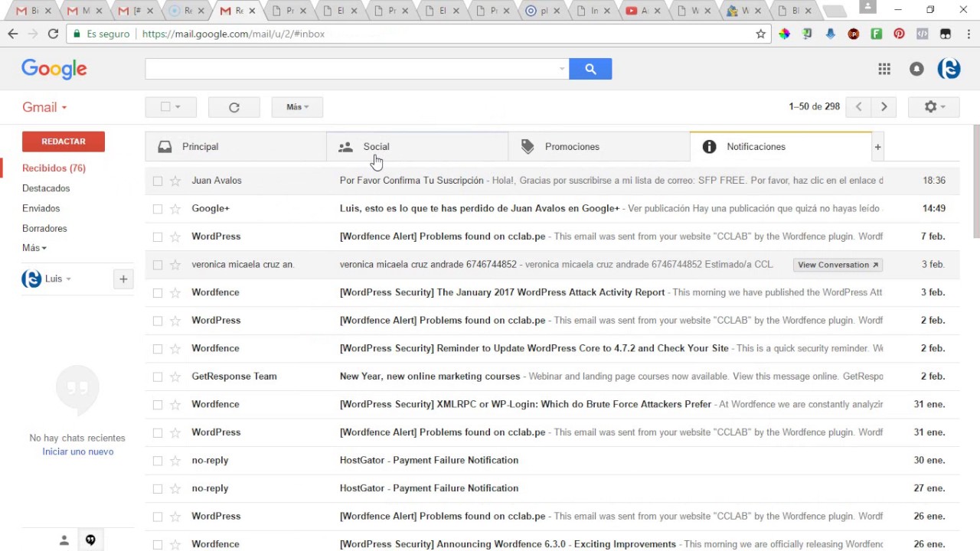Add a new inbox tab with plus
The height and width of the screenshot is (551, 980).
(877, 147)
